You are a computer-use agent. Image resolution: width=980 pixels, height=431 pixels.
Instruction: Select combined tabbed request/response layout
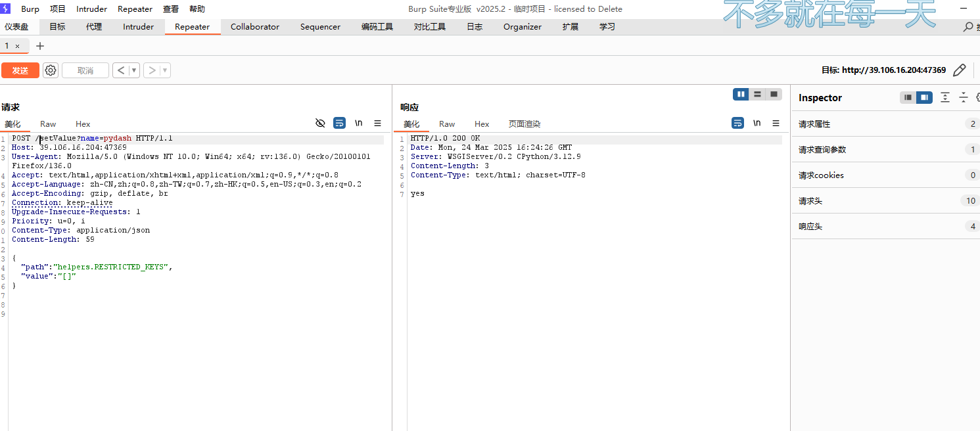coord(774,94)
